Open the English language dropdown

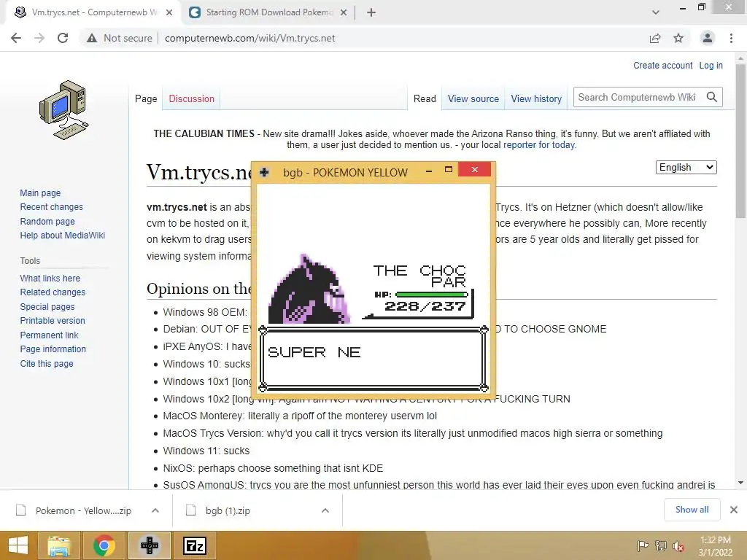(686, 167)
